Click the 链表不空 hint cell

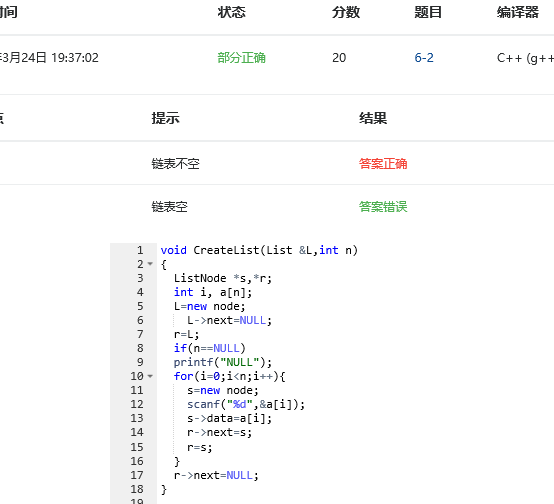176,164
